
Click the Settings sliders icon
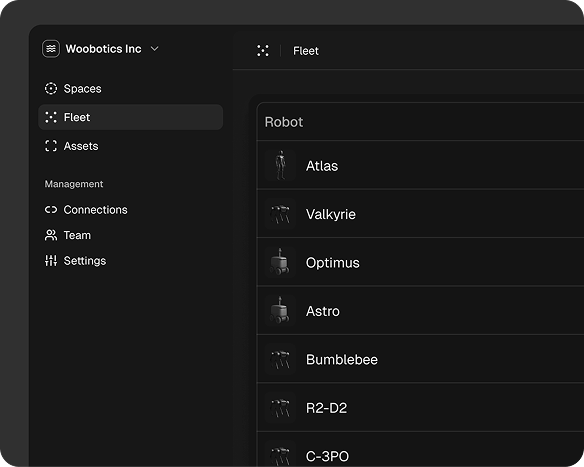[51, 261]
